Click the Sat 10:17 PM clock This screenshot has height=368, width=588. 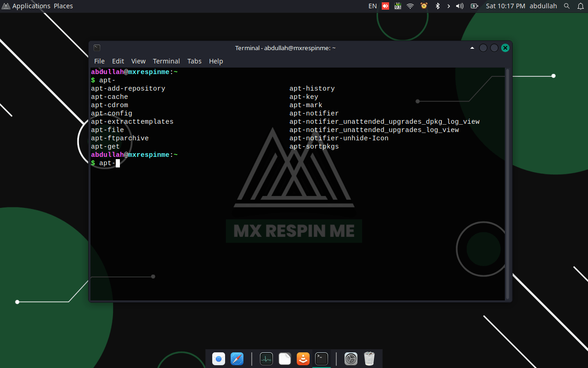[x=505, y=6]
